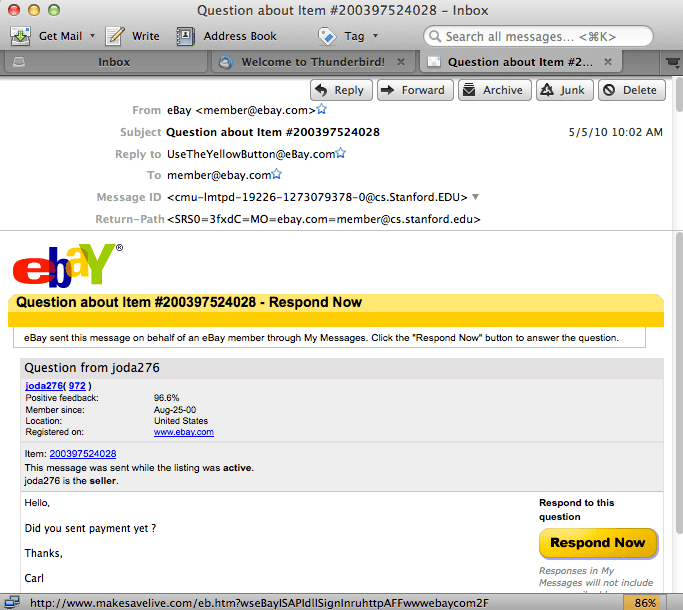Select the Question about Item tab
The height and width of the screenshot is (610, 683).
tap(520, 62)
